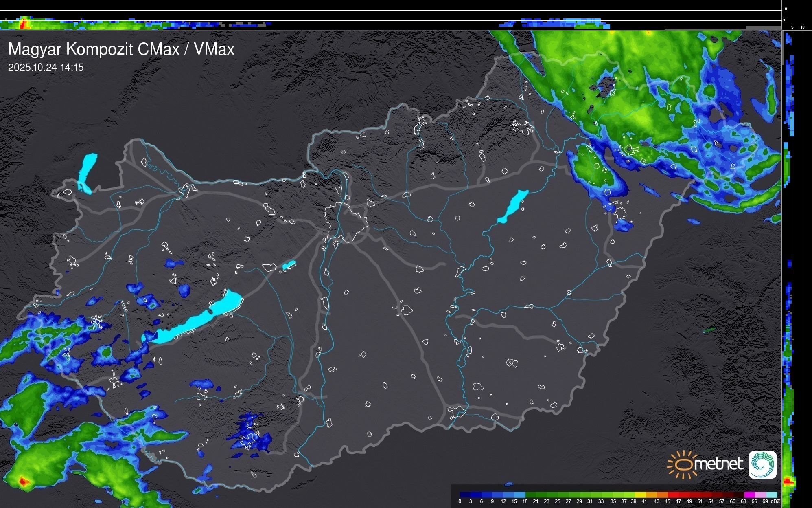Screen dimensions: 812x508
Task: Select the yellow 39 dBZ legend swatch
Action: pos(640,495)
